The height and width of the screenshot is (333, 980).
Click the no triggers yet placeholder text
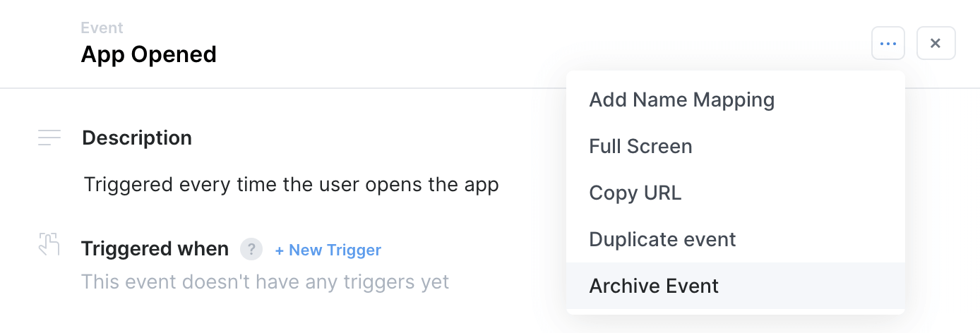click(265, 282)
